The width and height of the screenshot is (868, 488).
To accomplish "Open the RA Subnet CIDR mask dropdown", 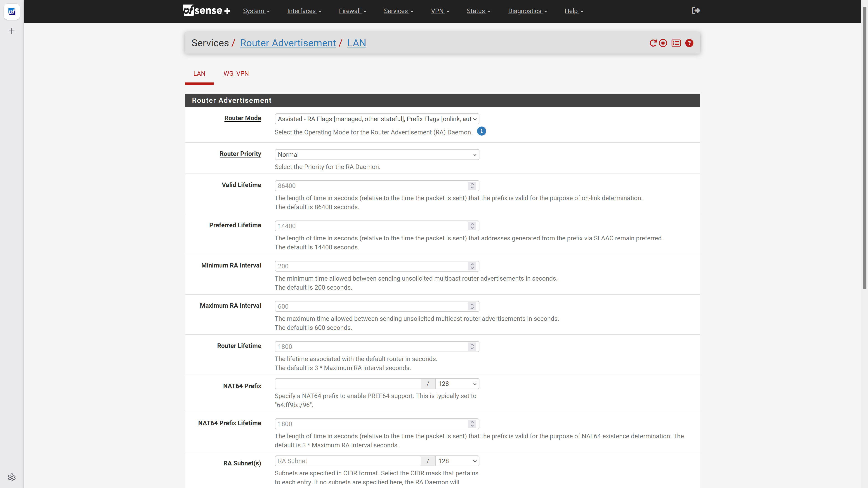I will coord(457,461).
